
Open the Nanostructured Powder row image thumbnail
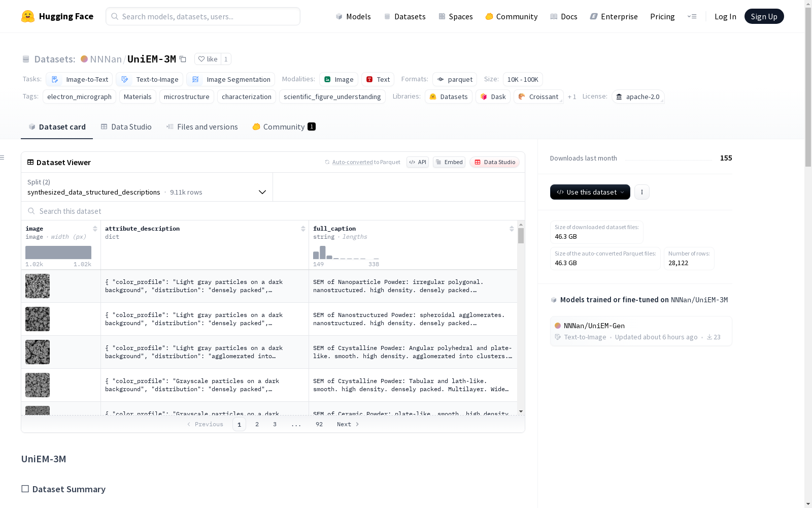click(38, 319)
